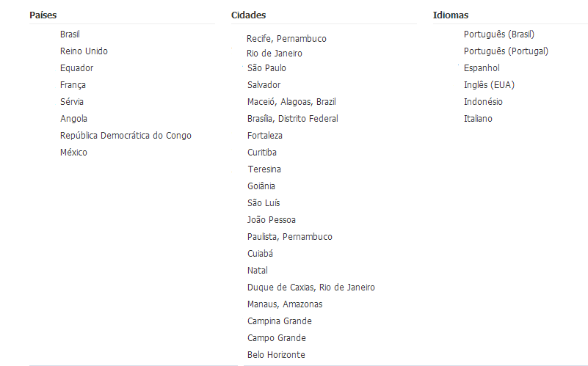Select São Paulo from the Cidades list

pos(266,68)
